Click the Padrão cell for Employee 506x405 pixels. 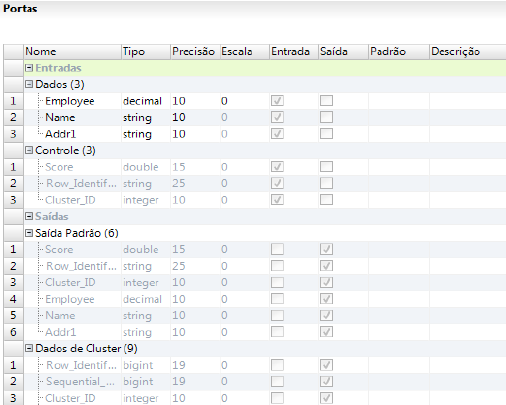(399, 101)
